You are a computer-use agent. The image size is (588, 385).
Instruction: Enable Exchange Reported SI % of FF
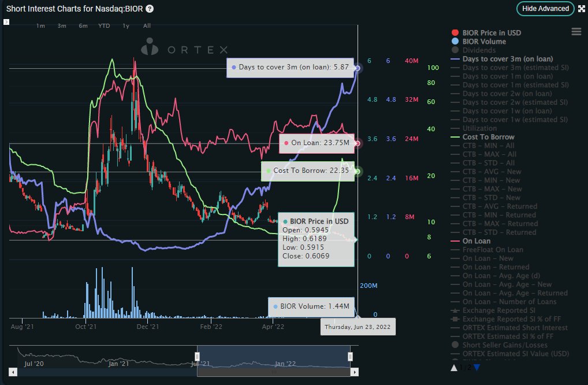[506, 319]
